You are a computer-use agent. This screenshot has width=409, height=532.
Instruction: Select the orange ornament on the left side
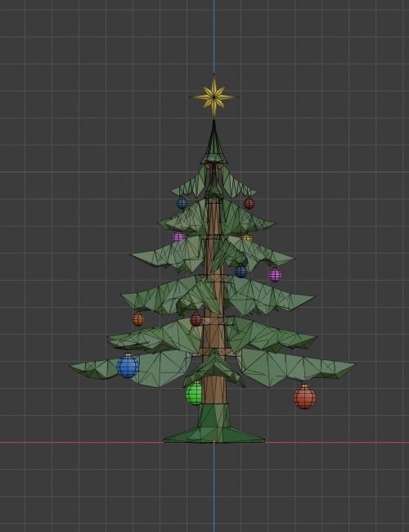point(137,319)
